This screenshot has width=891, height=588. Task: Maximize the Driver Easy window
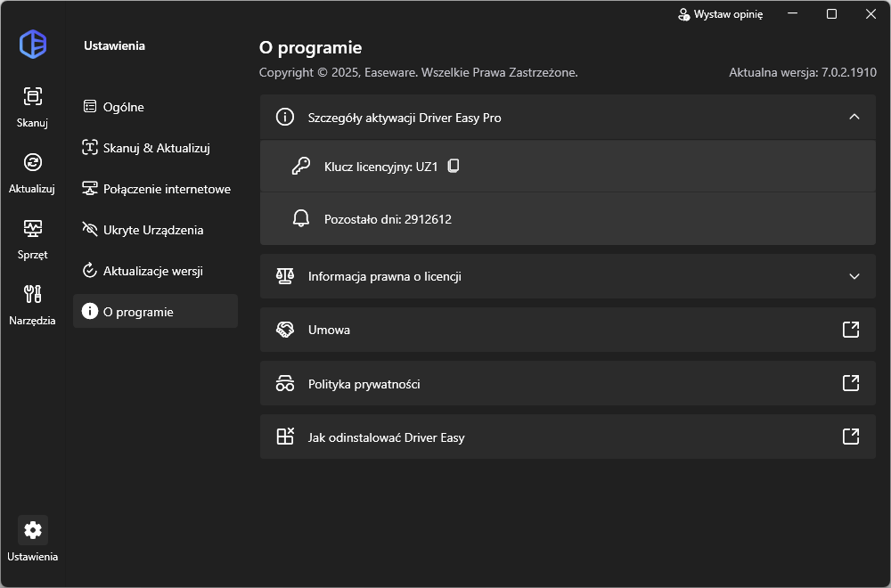(x=831, y=13)
